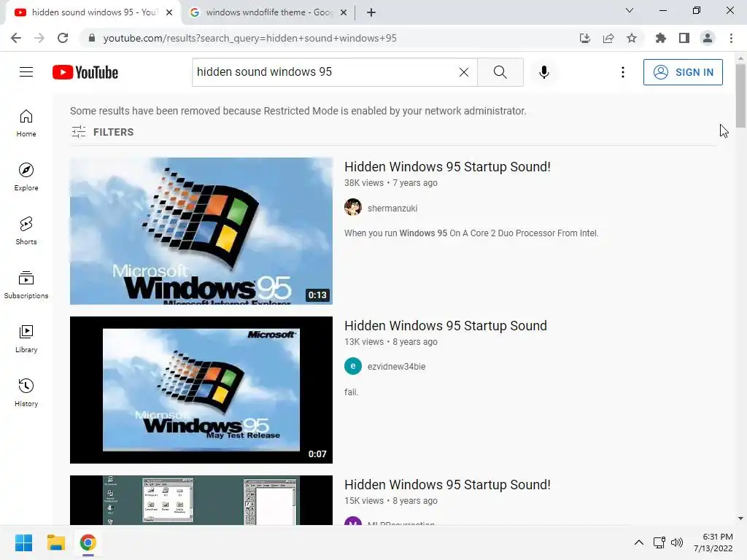Open the Extensions puzzle icon
The width and height of the screenshot is (747, 560).
pos(661,38)
